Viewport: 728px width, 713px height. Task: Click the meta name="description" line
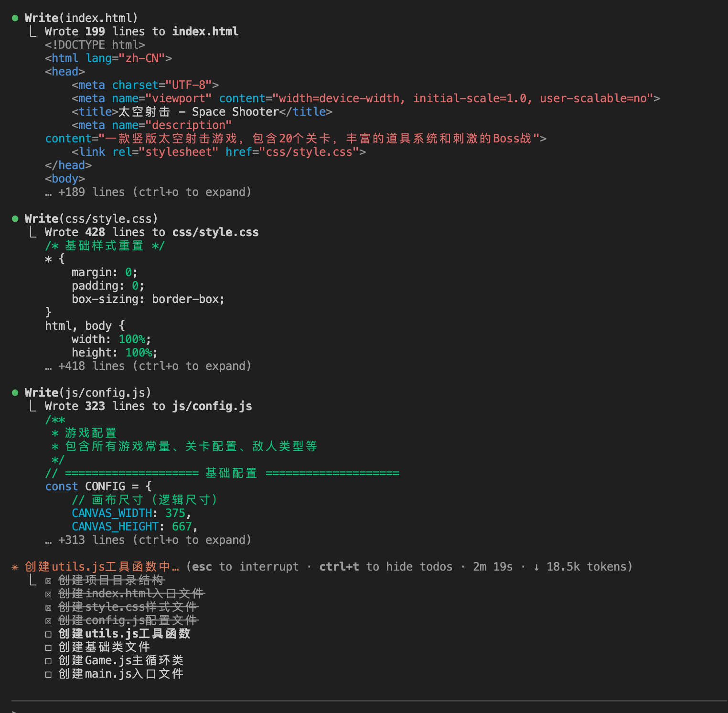click(x=152, y=125)
